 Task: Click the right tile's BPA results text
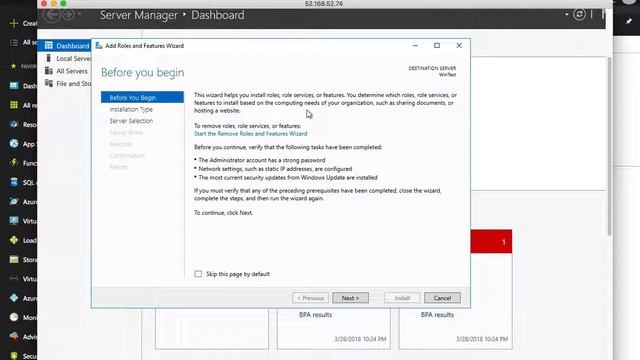[x=437, y=315]
